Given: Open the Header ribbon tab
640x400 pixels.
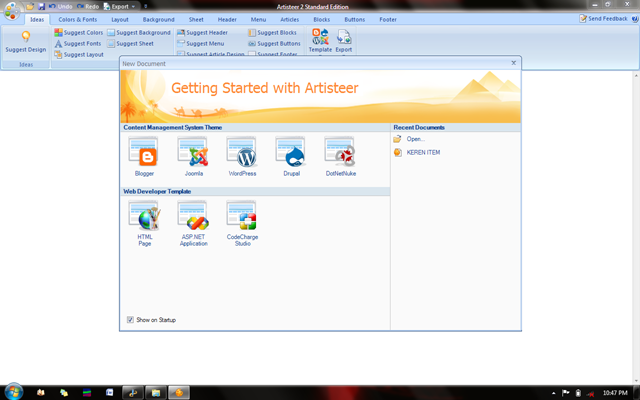Looking at the screenshot, I should pos(227,20).
